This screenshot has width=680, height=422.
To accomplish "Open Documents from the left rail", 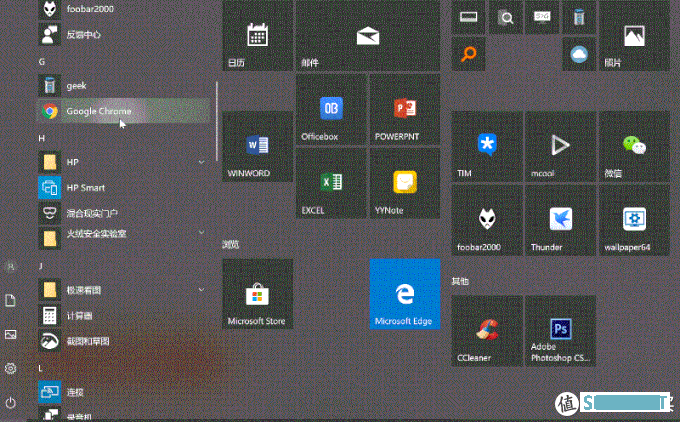I will [10, 300].
